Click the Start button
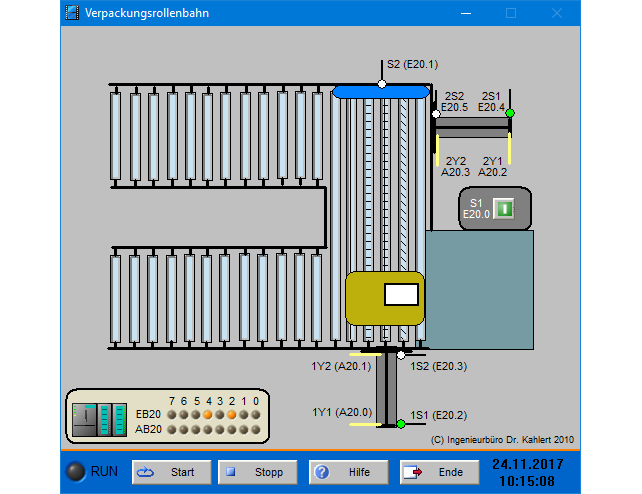 [x=172, y=472]
